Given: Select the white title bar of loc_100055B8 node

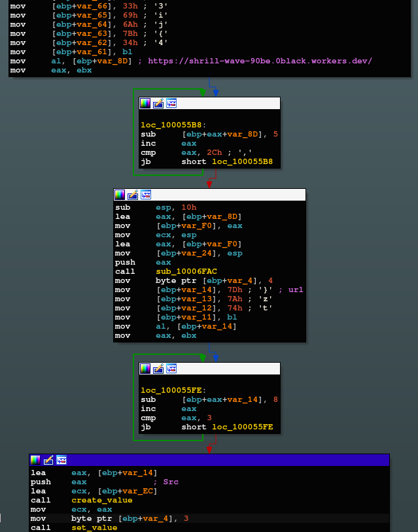Looking at the screenshot, I should [209, 103].
